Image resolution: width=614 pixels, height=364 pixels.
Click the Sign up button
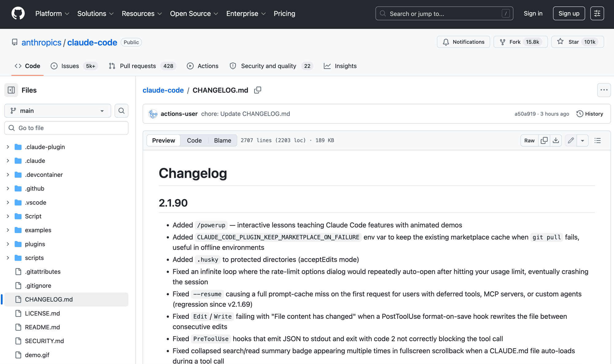(x=569, y=14)
